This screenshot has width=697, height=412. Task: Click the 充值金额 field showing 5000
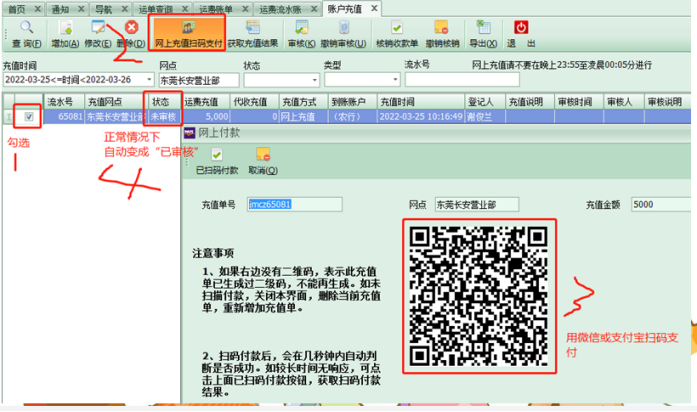[x=661, y=204]
